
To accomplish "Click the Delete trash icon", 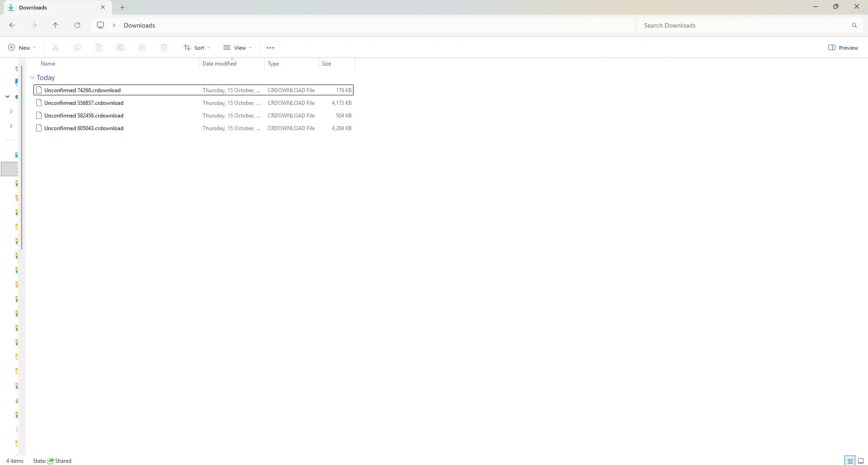I will tap(164, 47).
